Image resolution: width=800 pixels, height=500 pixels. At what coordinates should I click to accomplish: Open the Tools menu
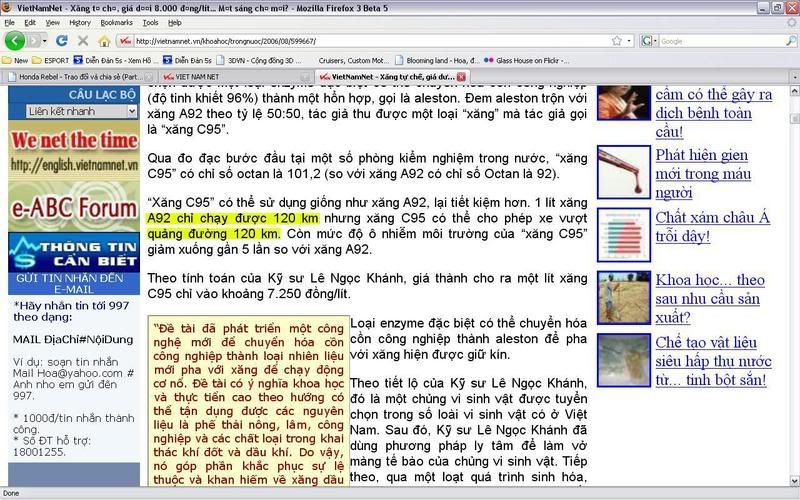pyautogui.click(x=151, y=22)
